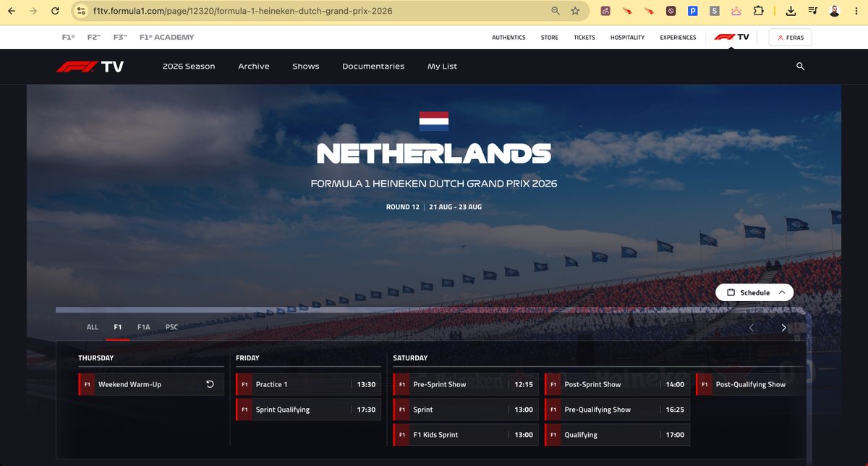Open the Sprint Qualifying session

(x=308, y=410)
